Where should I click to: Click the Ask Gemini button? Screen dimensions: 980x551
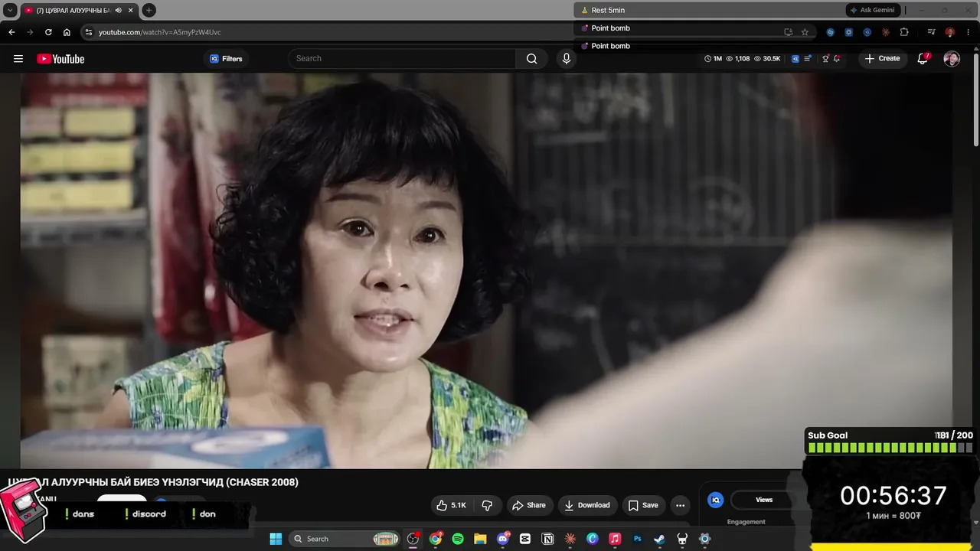[872, 10]
